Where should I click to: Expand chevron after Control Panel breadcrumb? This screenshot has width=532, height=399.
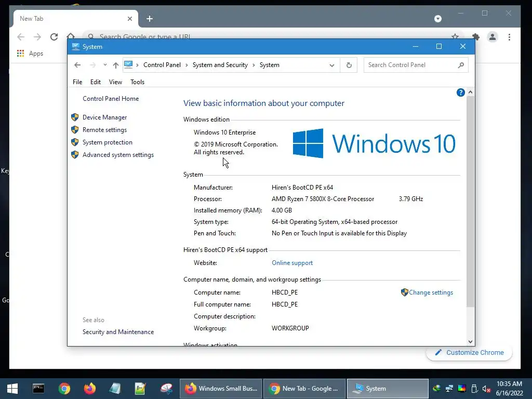point(187,65)
